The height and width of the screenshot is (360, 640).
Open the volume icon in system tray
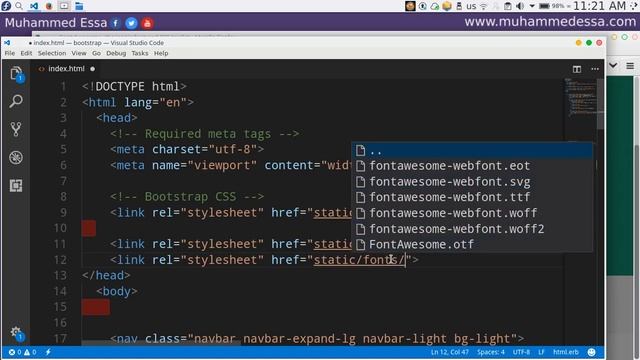(x=520, y=6)
